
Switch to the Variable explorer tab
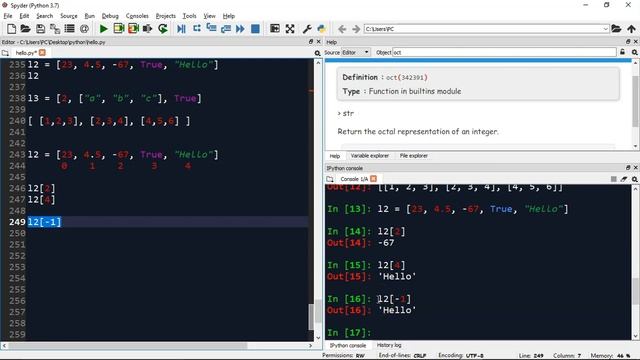370,156
